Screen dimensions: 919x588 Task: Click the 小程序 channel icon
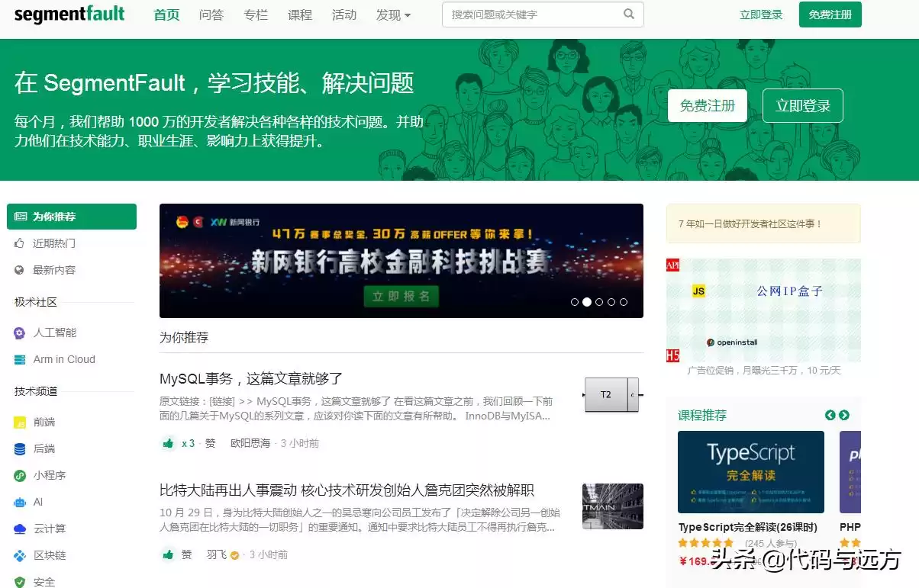click(19, 475)
